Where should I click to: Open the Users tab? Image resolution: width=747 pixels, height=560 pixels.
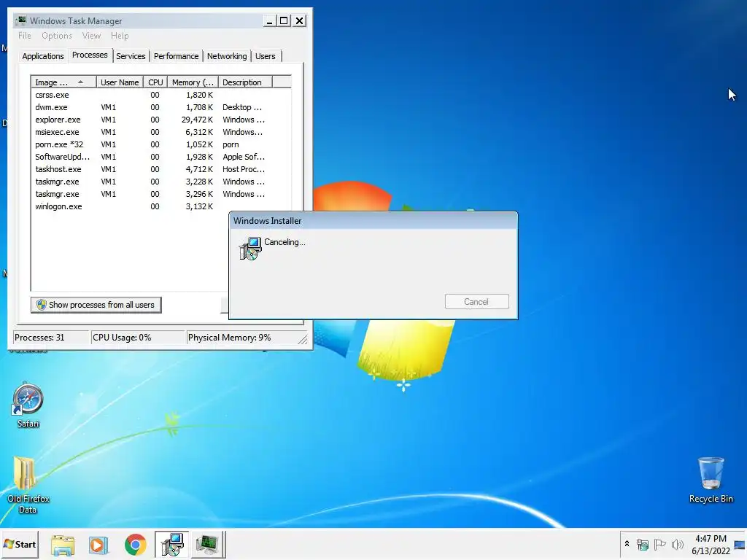(266, 56)
